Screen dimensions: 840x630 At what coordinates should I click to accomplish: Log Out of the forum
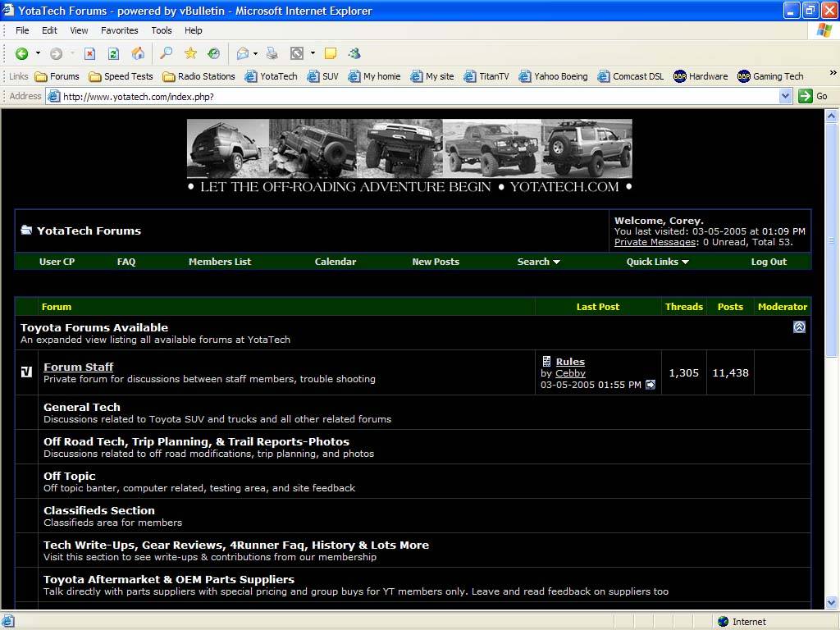tap(769, 262)
